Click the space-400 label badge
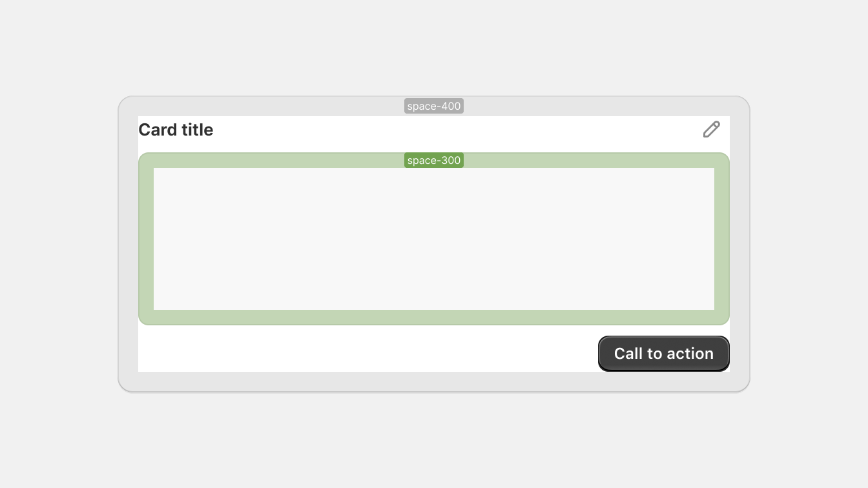868x488 pixels. pyautogui.click(x=434, y=106)
